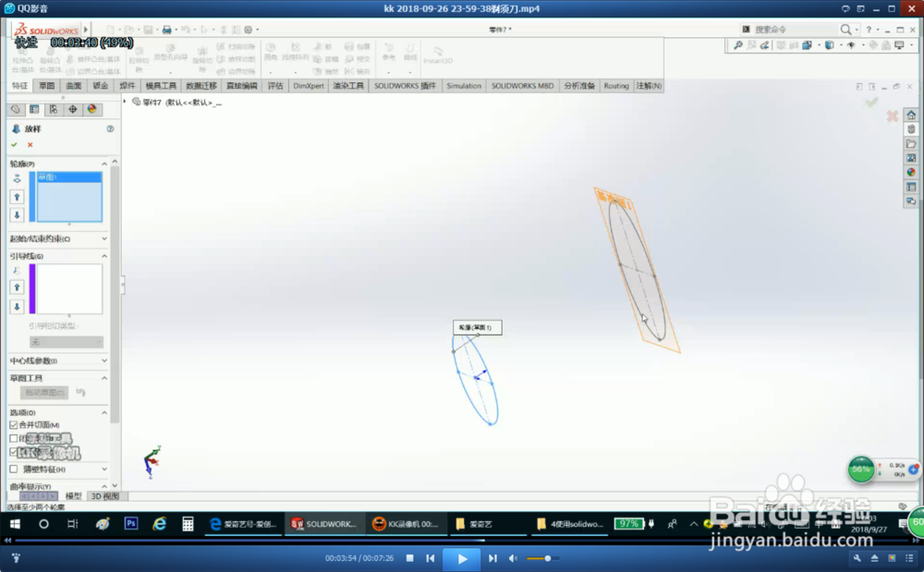Open the DimXpert ribbon tab
Screen dimensions: 924x572
[309, 86]
